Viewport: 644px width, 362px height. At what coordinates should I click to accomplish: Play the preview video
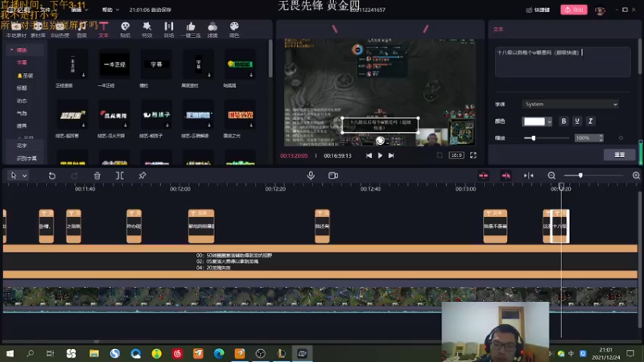click(x=380, y=155)
